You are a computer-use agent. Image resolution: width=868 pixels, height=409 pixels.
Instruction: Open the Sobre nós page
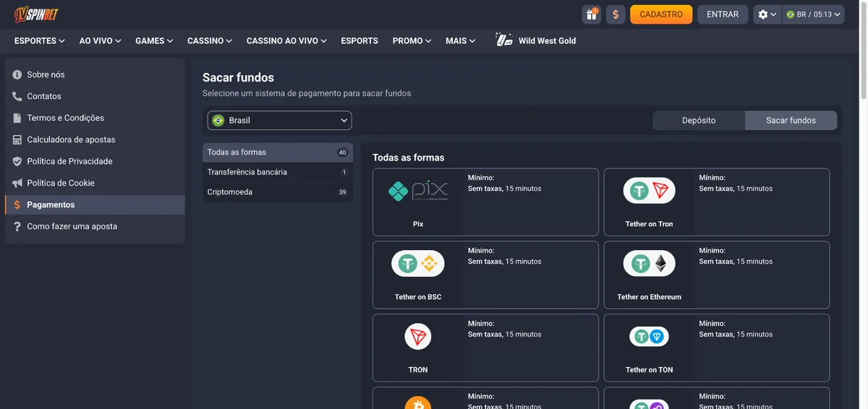(x=95, y=74)
